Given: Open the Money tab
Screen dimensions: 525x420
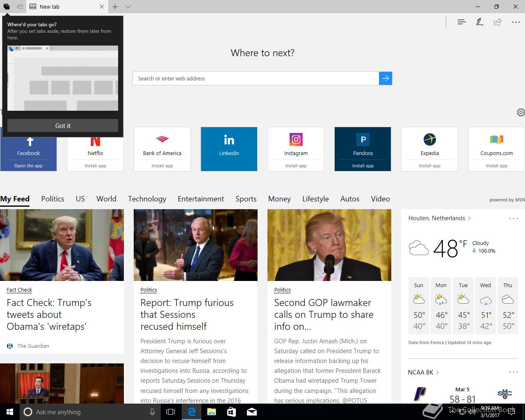Looking at the screenshot, I should [x=279, y=199].
